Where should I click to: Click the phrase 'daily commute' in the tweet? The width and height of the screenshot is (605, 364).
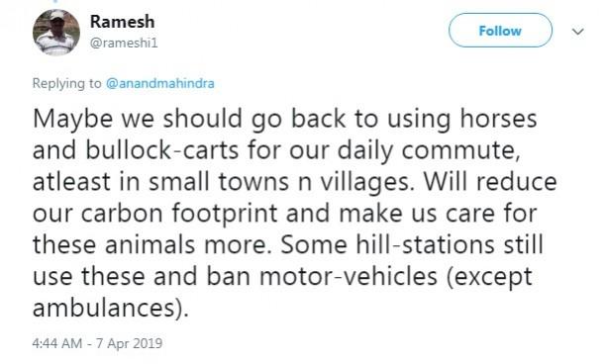click(429, 150)
